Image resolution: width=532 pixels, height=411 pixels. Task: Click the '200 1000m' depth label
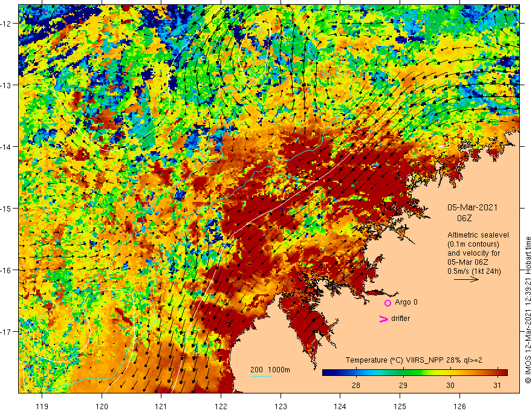[270, 370]
